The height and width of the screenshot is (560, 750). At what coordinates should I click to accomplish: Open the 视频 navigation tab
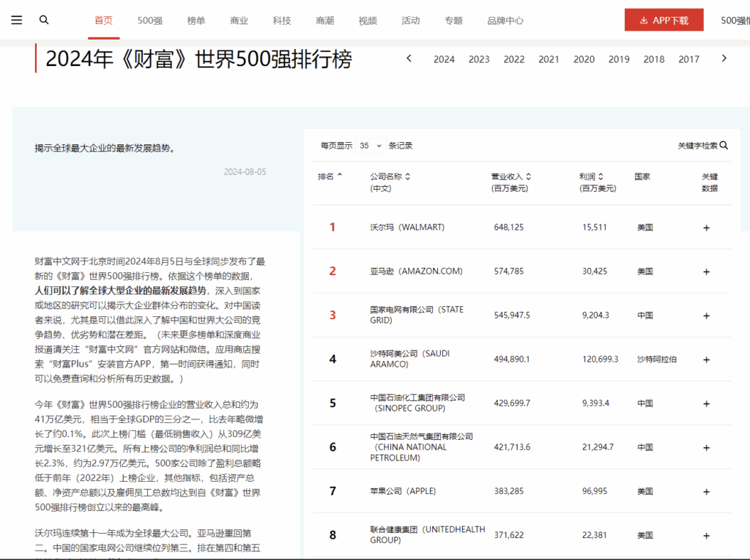[x=368, y=20]
